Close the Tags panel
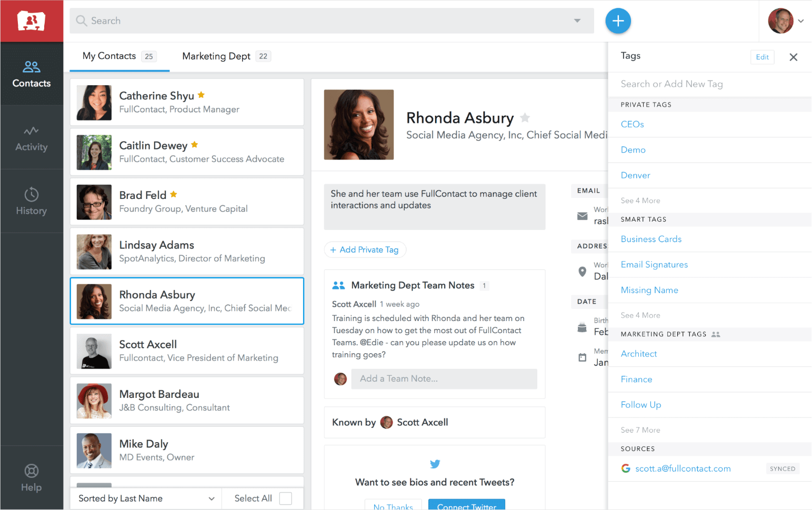This screenshot has height=510, width=812. [x=793, y=57]
